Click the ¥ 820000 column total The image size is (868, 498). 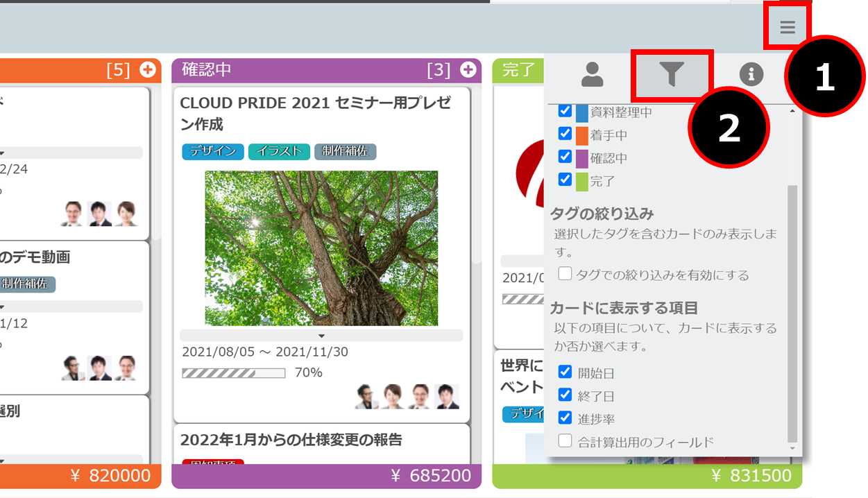click(110, 475)
